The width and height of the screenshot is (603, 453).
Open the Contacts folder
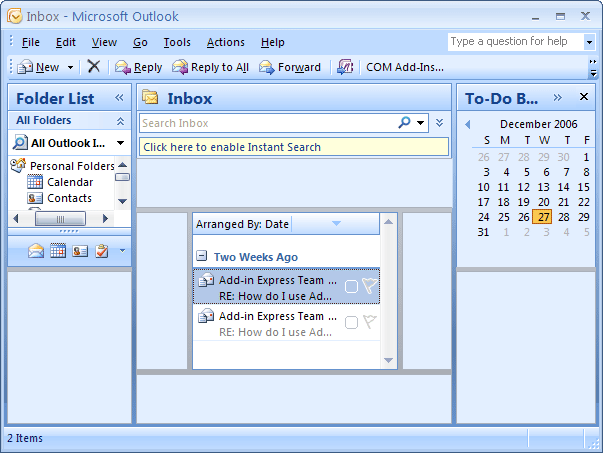click(x=69, y=198)
